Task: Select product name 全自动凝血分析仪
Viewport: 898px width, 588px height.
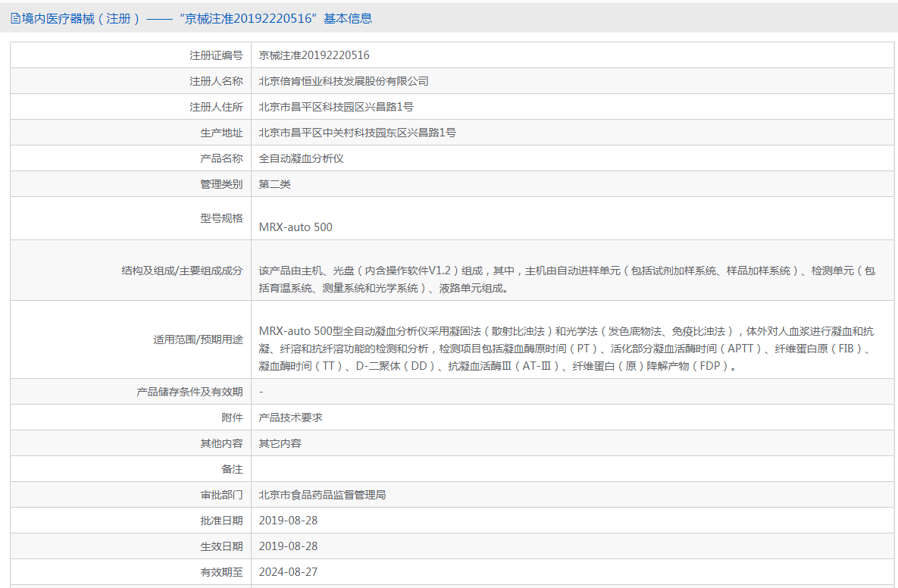Action: tap(302, 158)
